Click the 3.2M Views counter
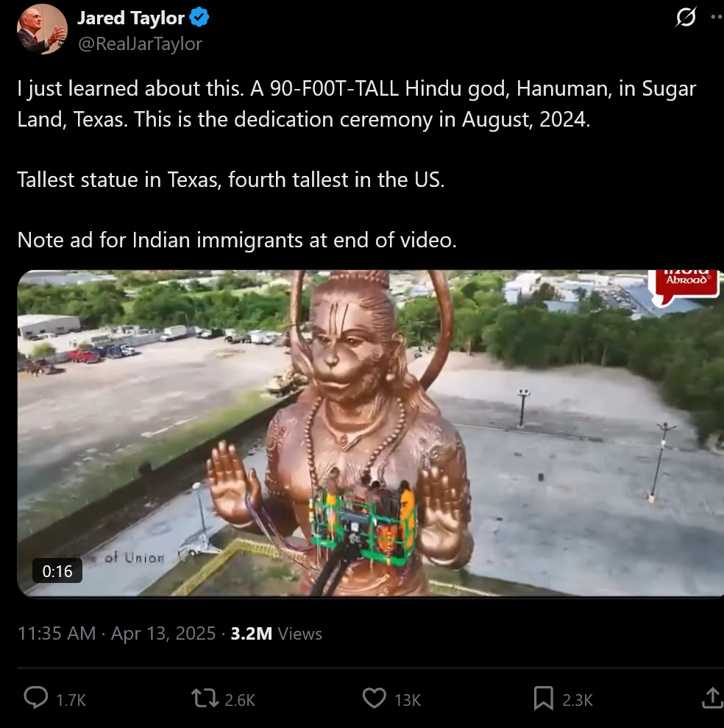Viewport: 724px width, 728px height. 276,633
